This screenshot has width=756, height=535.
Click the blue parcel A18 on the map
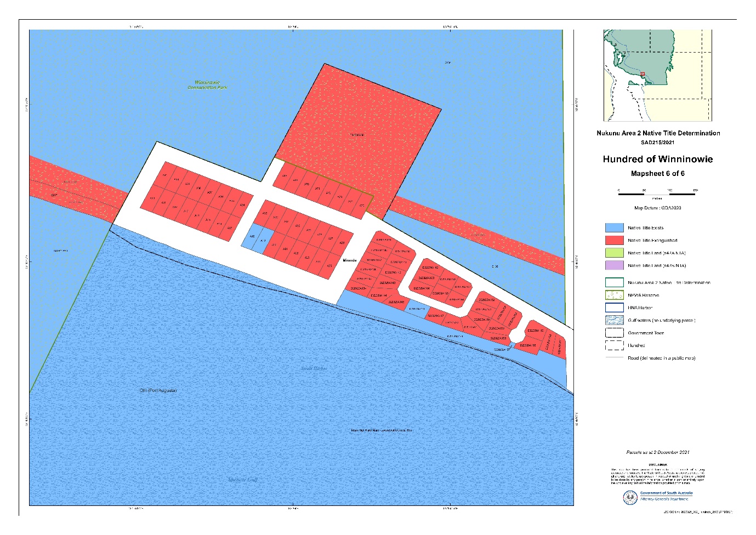[x=252, y=236]
